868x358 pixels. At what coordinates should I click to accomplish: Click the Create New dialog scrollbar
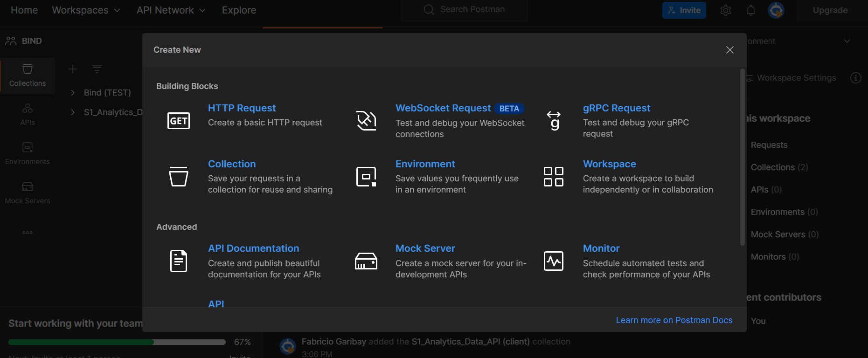743,157
